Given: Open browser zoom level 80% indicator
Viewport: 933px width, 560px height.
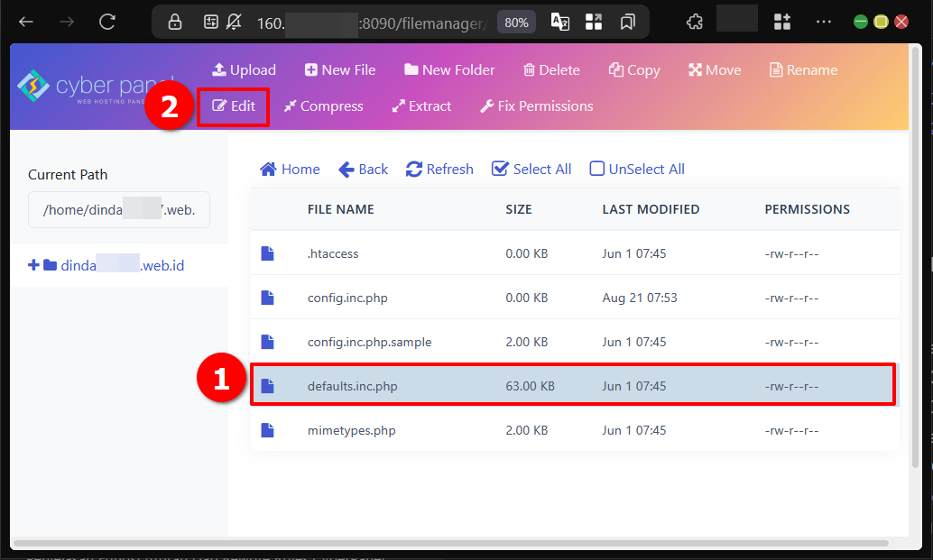Looking at the screenshot, I should coord(516,23).
